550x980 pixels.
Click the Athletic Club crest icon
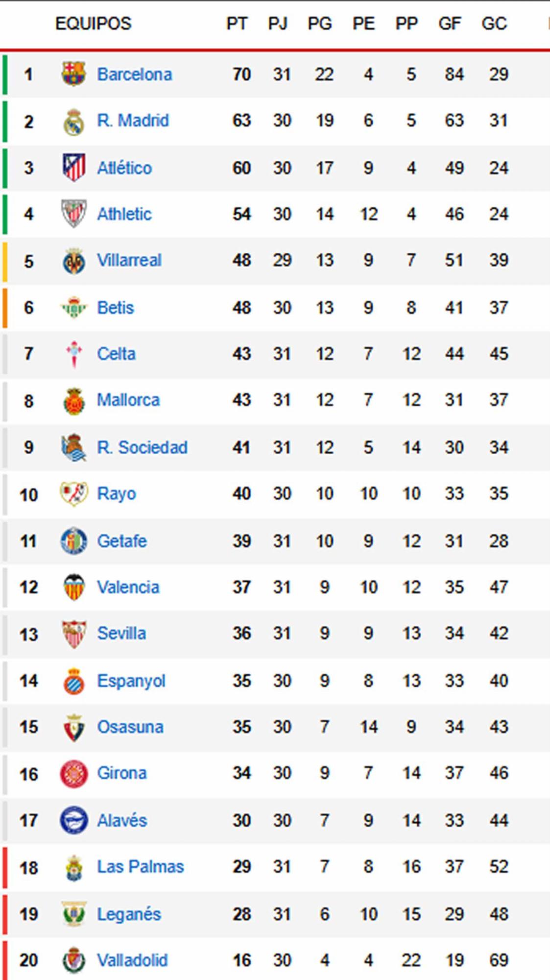click(73, 213)
